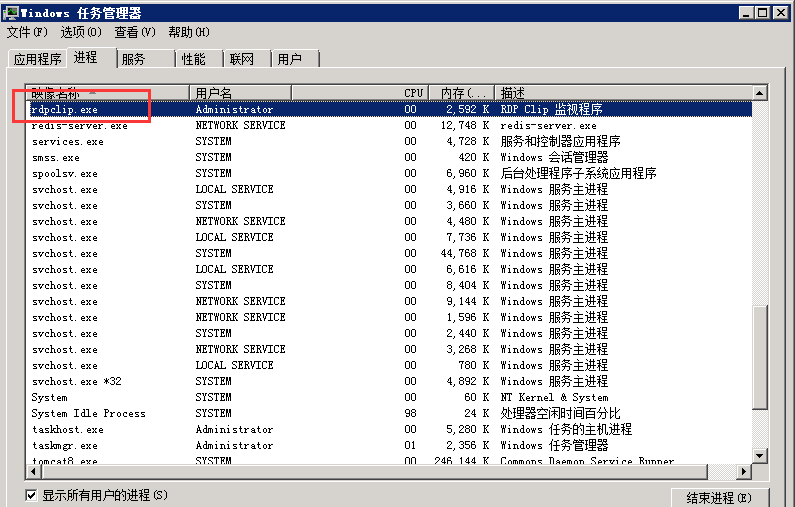Select the rdpclip.exe process row
Viewport: 795px width, 507px height.
coord(389,109)
